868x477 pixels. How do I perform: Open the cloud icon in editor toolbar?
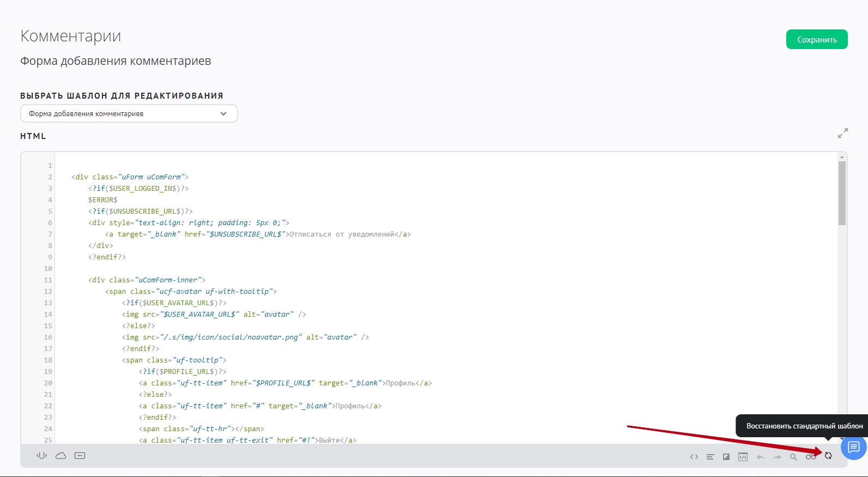(60, 456)
